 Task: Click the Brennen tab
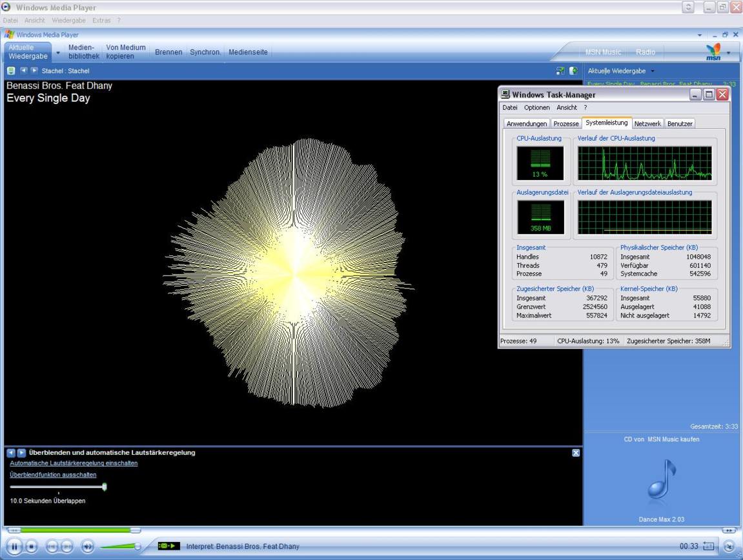[168, 52]
